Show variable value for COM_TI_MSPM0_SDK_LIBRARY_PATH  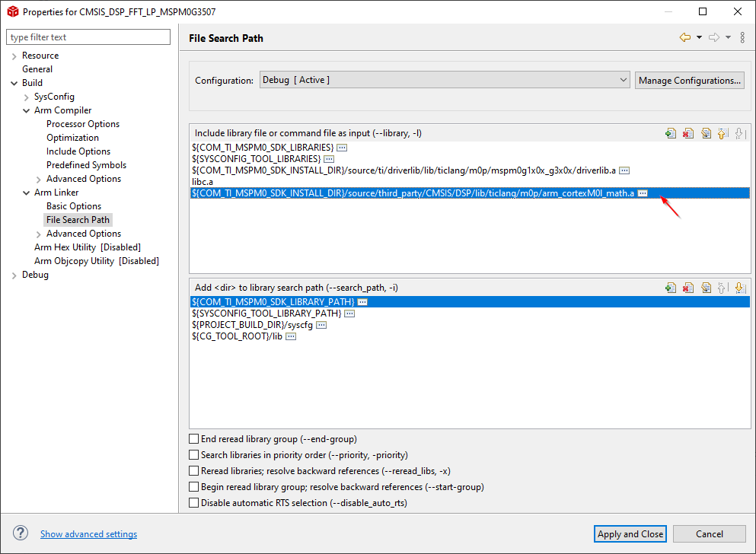click(x=362, y=302)
